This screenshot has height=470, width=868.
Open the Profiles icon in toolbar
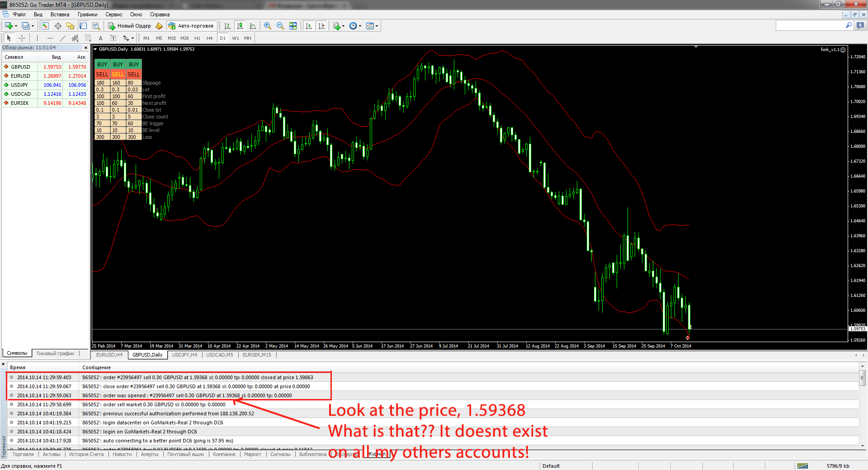[x=26, y=26]
